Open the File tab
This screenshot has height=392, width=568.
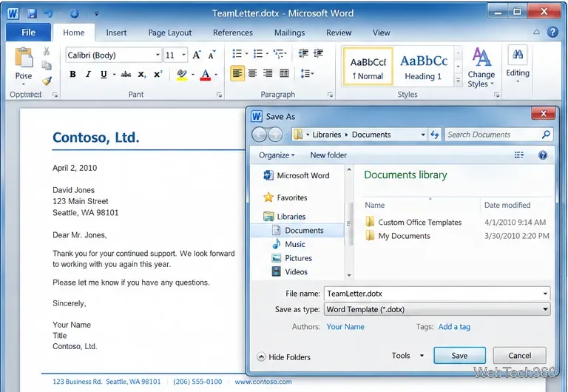(28, 33)
